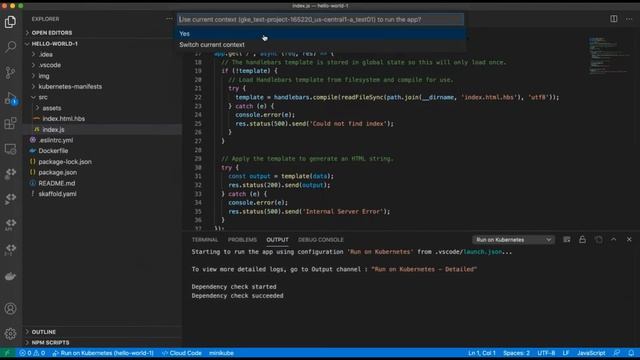The image size is (640, 360).
Task: Open index.html.hbs file
Action: pyautogui.click(x=102, y=119)
